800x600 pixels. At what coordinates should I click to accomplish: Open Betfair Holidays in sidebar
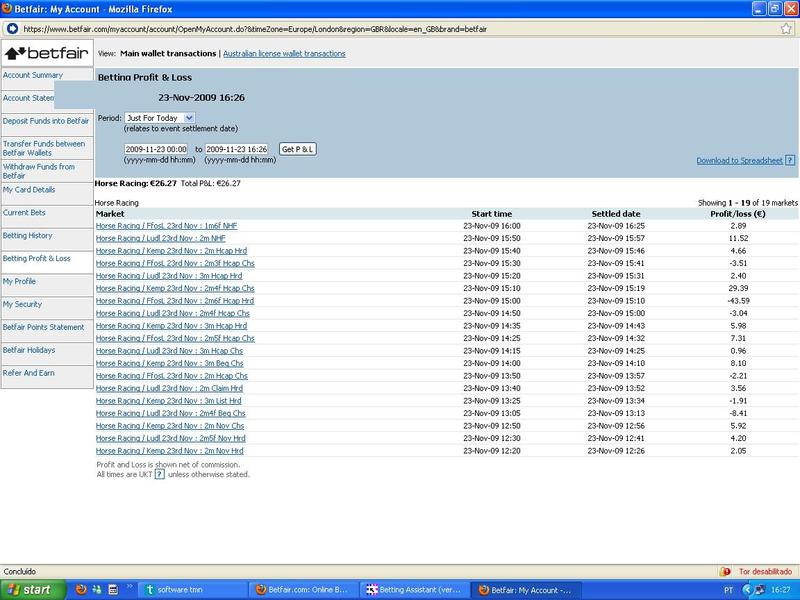(x=29, y=350)
